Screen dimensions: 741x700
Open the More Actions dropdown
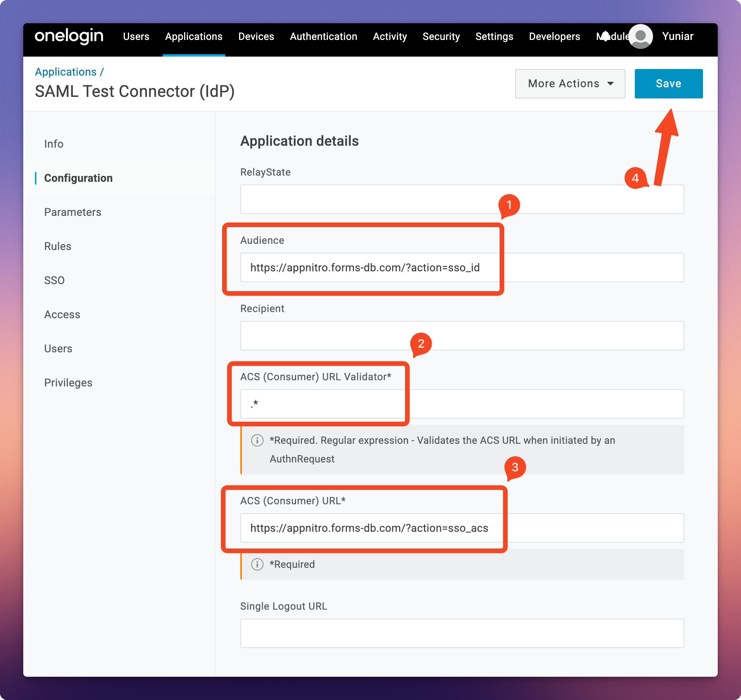(570, 84)
